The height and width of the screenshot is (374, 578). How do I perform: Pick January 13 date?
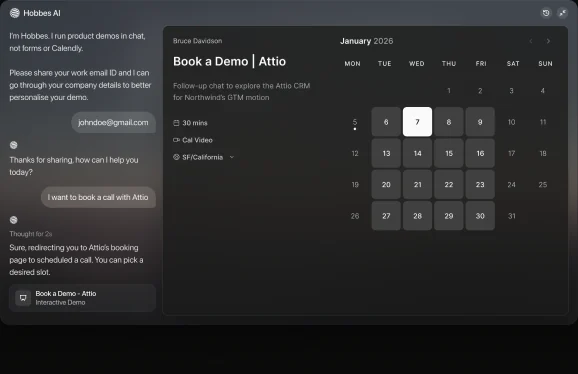pyautogui.click(x=386, y=153)
